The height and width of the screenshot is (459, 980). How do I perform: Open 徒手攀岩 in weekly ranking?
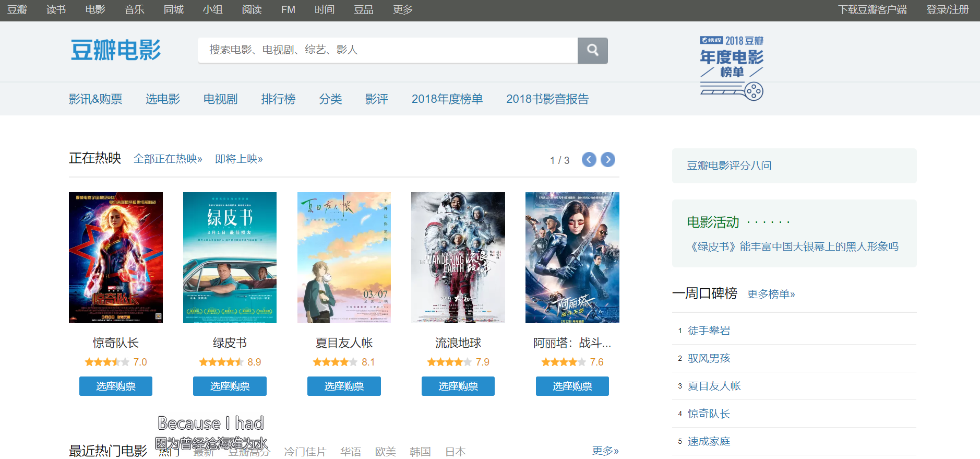[x=709, y=331]
